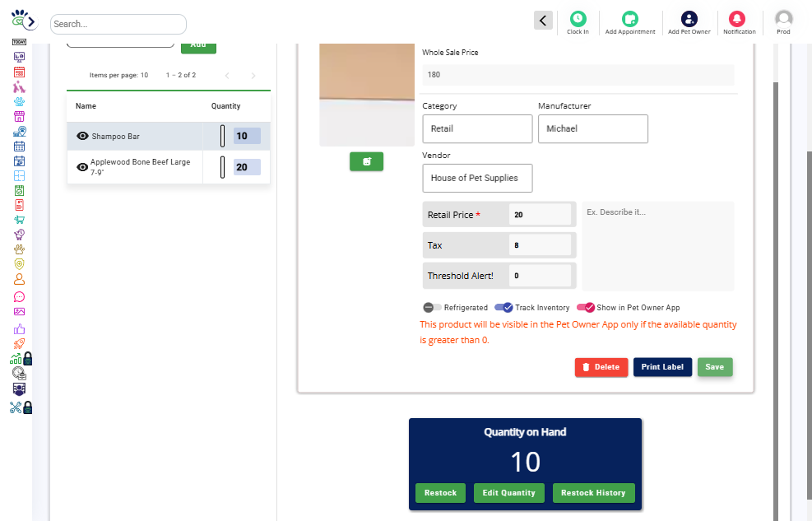Viewport: 812px width, 521px height.
Task: Open the light blue floor plan icon
Action: (19, 175)
